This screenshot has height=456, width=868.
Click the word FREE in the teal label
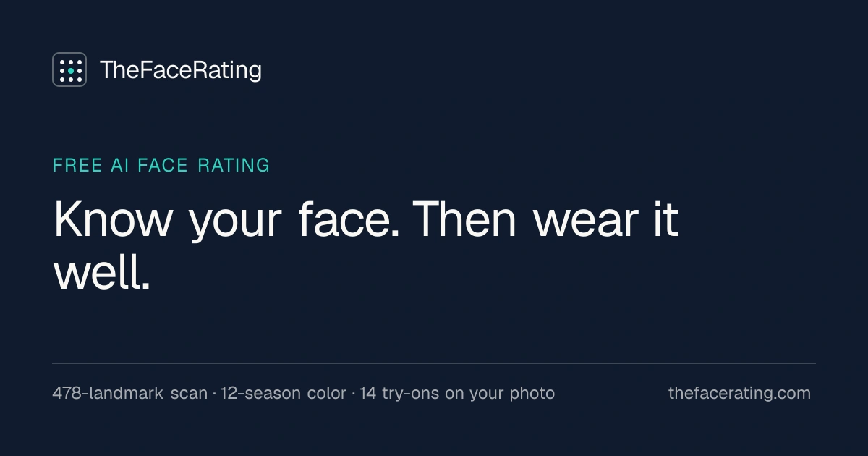tap(77, 165)
